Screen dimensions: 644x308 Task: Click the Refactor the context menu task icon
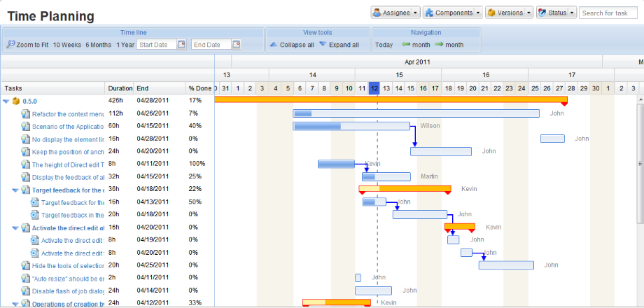25,113
